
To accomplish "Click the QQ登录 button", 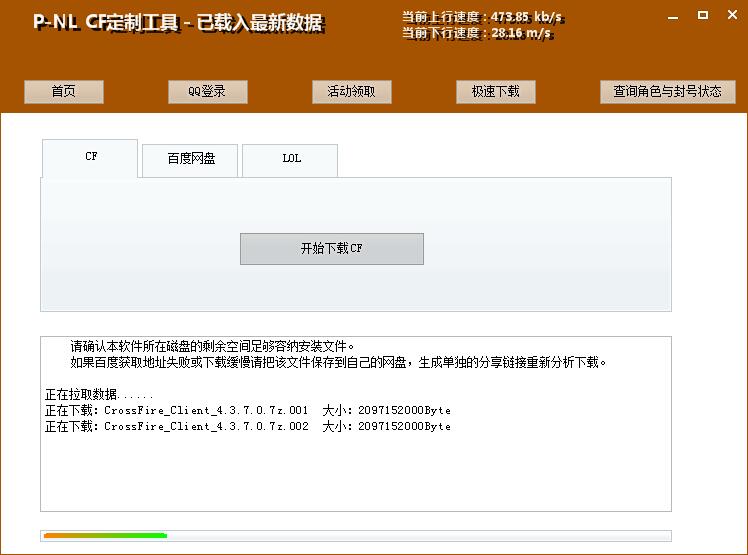I will pos(208,92).
